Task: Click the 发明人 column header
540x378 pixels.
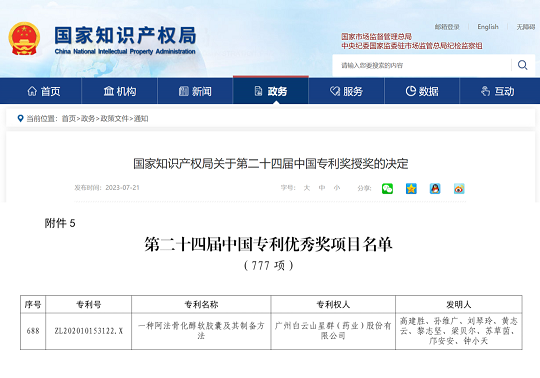Action: pyautogui.click(x=459, y=304)
